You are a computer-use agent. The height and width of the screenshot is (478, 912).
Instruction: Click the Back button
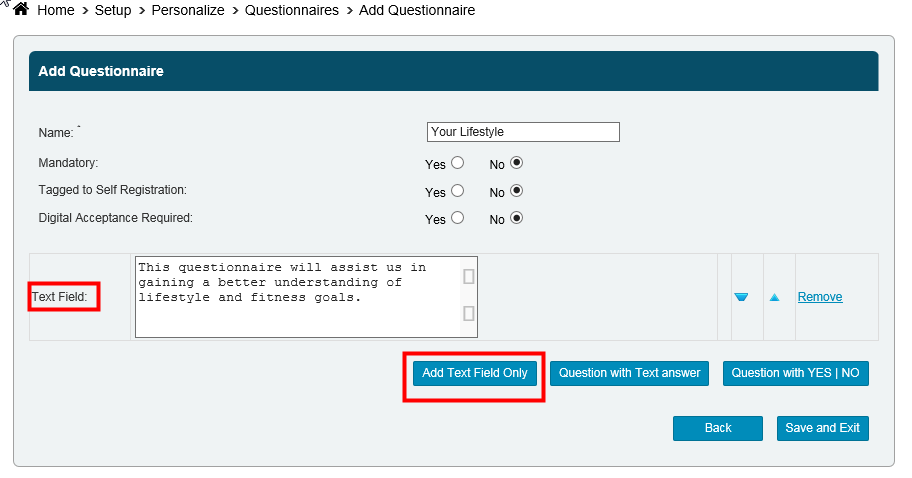pyautogui.click(x=718, y=428)
